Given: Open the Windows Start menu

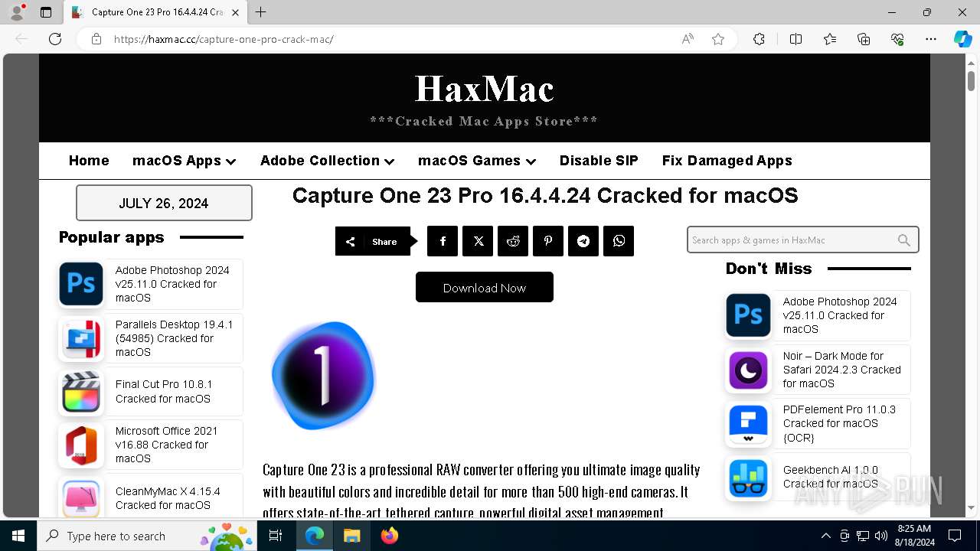Looking at the screenshot, I should coord(18,536).
